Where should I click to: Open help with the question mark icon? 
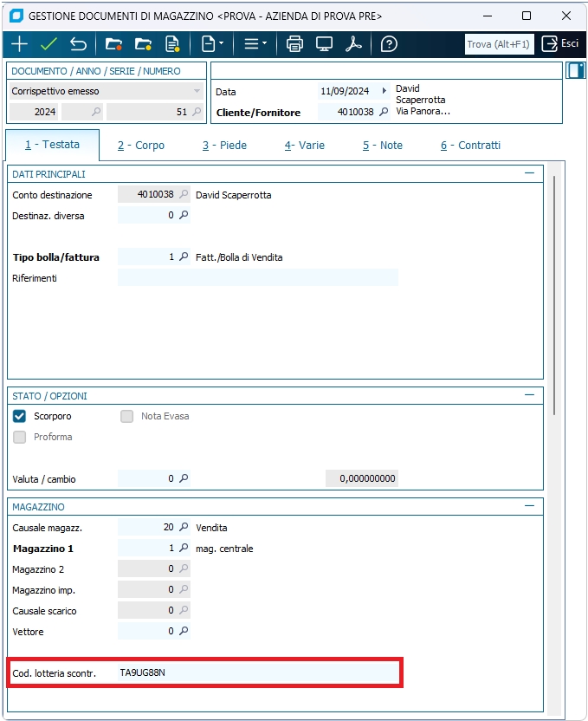coord(389,44)
